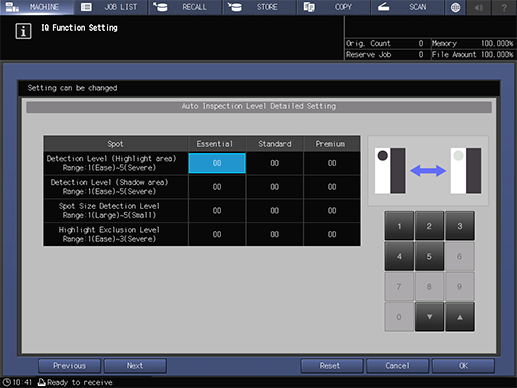Image resolution: width=517 pixels, height=388 pixels.
Task: Click the up arrow key on keypad
Action: click(x=460, y=317)
